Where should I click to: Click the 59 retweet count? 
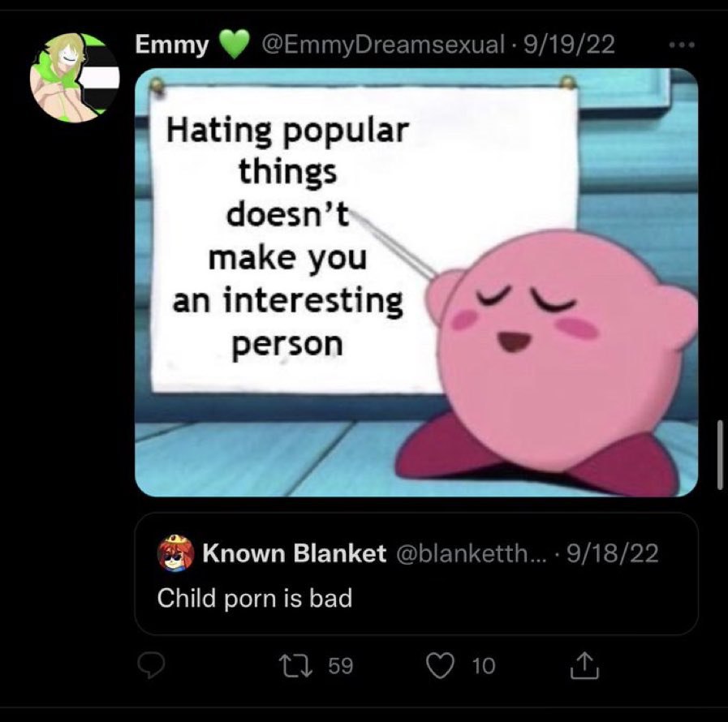341,666
